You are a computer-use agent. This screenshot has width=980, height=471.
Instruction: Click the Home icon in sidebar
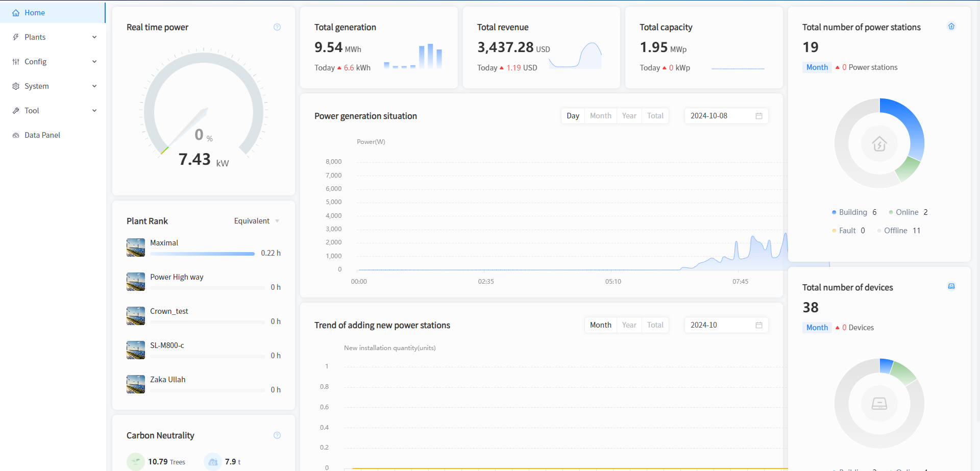point(16,13)
